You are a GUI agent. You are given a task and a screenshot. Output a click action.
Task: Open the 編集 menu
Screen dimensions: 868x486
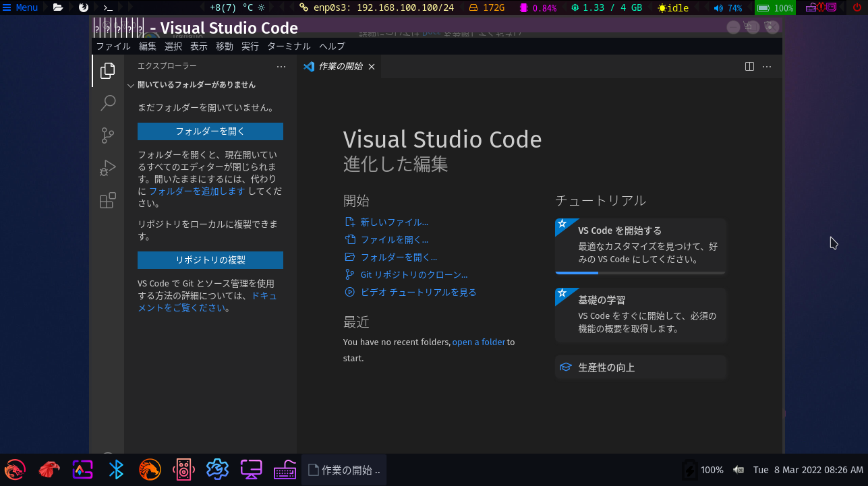148,47
